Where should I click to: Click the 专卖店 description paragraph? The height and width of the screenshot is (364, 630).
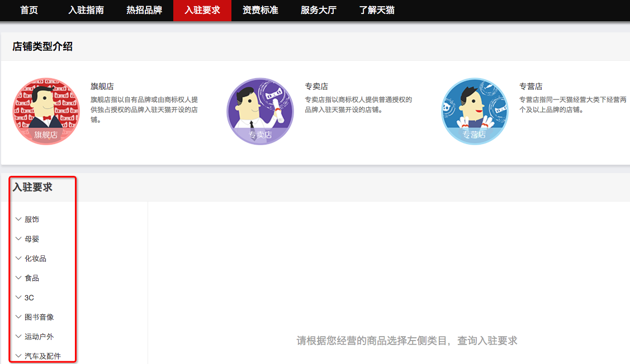click(x=358, y=105)
